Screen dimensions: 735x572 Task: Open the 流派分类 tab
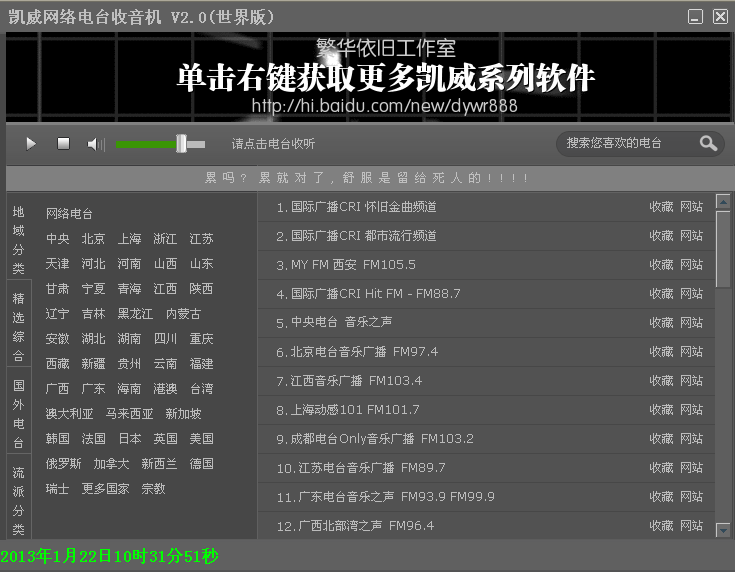click(18, 500)
